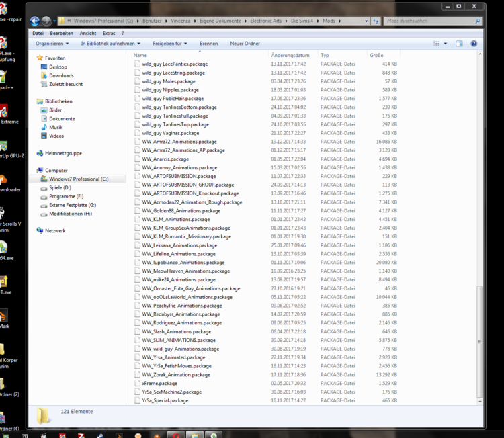This screenshot has width=504, height=438.
Task: Expand arrow after Mods breadcrumb
Action: (x=340, y=21)
